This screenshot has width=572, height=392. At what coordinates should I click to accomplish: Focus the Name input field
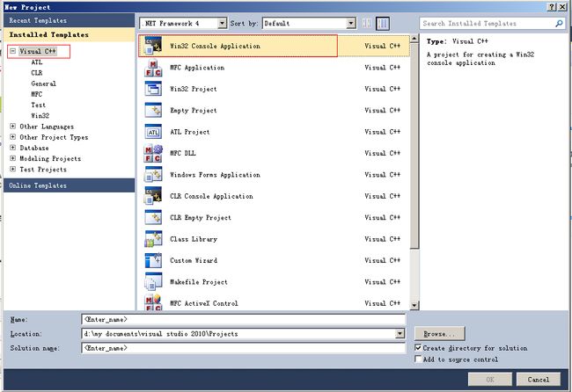click(243, 319)
